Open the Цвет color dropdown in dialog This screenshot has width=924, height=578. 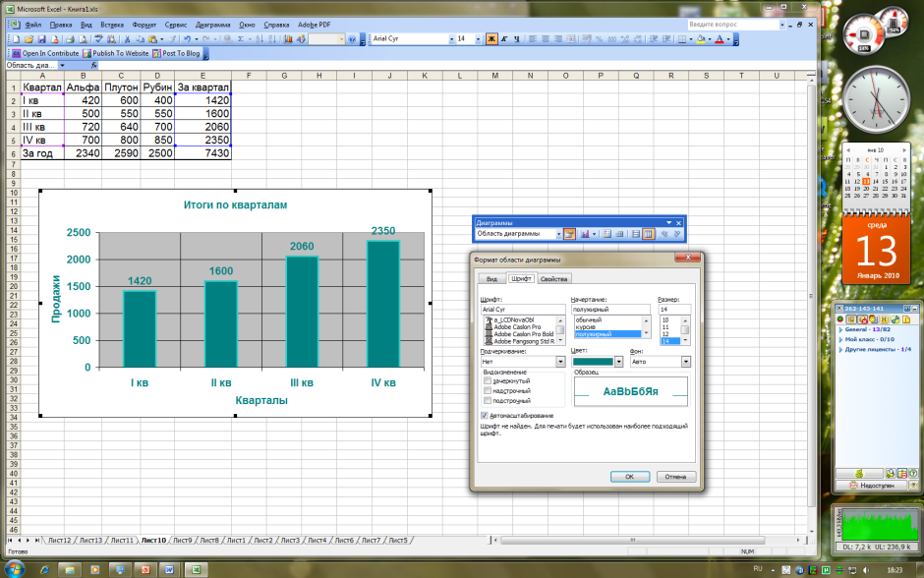618,362
